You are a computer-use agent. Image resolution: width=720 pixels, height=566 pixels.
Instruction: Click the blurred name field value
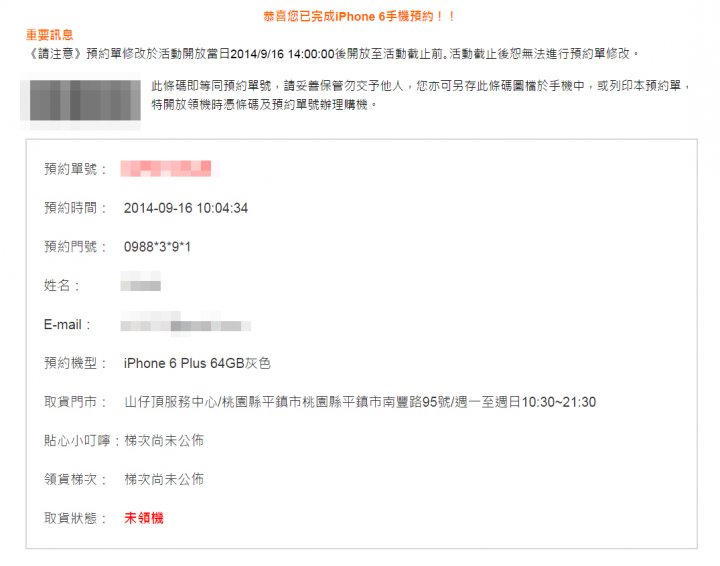click(141, 281)
